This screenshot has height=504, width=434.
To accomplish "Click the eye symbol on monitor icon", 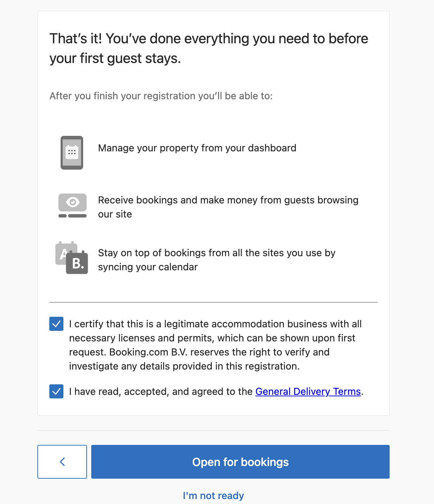I will pyautogui.click(x=73, y=202).
